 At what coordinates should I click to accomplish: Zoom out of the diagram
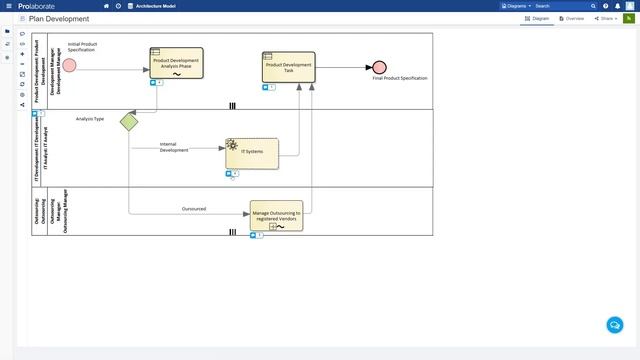[22, 64]
